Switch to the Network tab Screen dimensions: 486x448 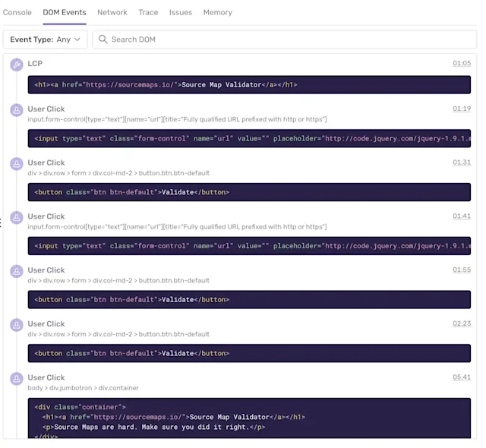pos(112,12)
